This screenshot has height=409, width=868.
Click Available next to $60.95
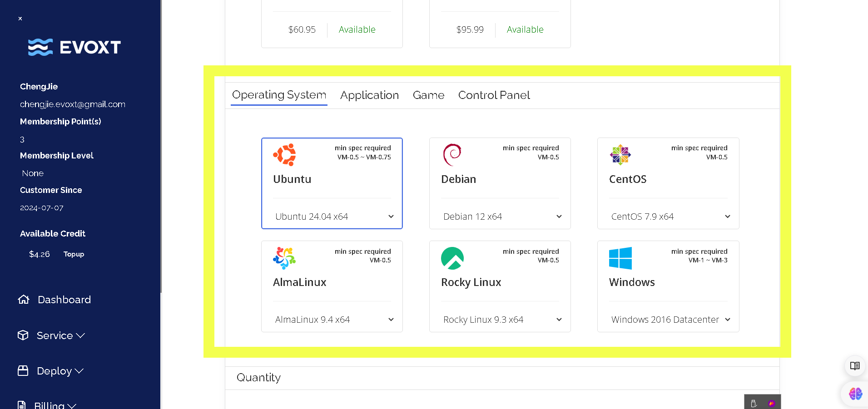[357, 30]
